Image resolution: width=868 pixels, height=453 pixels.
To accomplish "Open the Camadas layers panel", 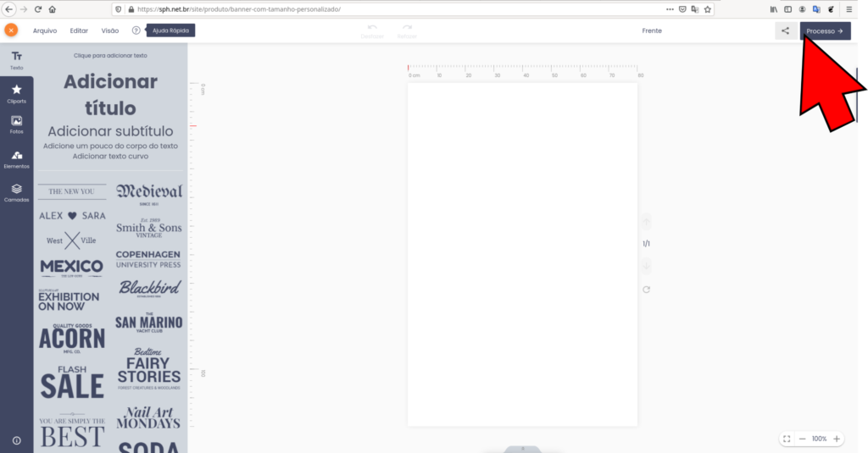I will click(x=16, y=193).
